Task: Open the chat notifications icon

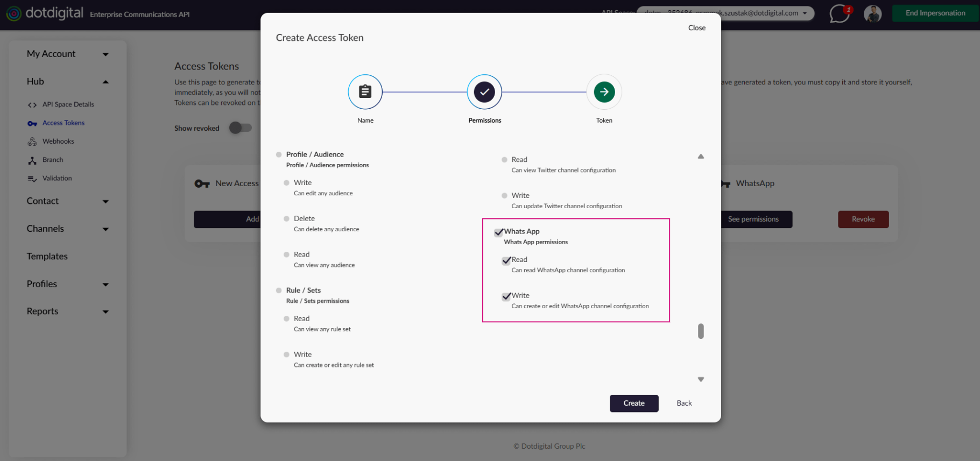Action: (x=840, y=13)
